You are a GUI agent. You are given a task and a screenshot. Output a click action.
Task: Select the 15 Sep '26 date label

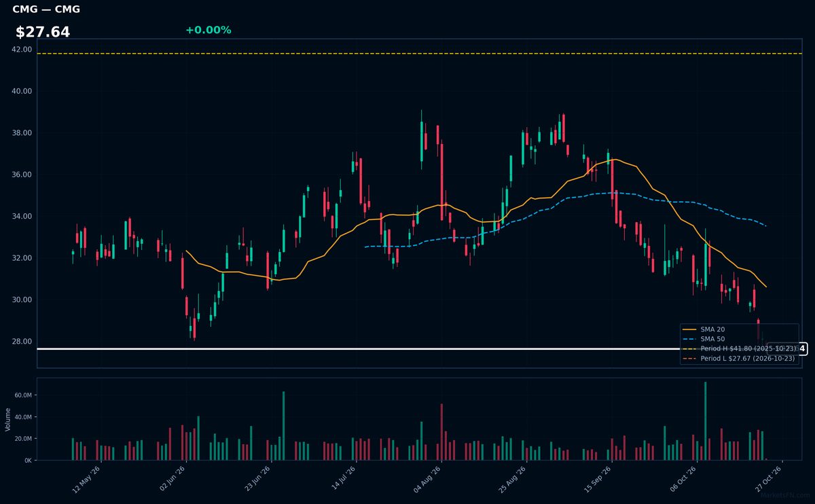point(598,479)
